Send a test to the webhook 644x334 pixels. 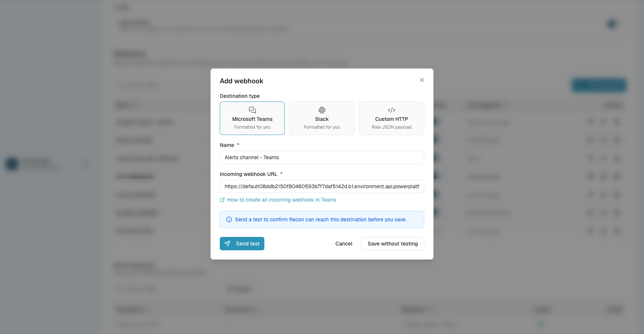click(242, 244)
